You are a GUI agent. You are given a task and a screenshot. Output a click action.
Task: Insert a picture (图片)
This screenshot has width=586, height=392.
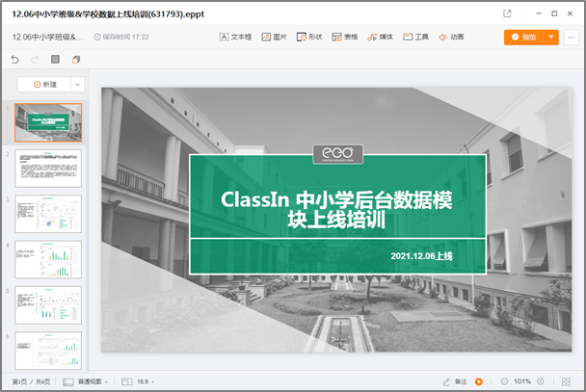point(275,37)
